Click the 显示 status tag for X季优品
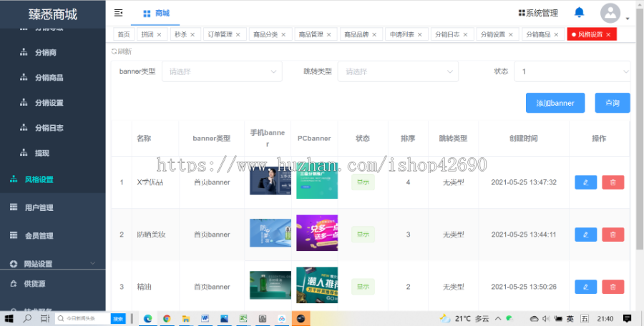This screenshot has width=644, height=326. [x=363, y=182]
